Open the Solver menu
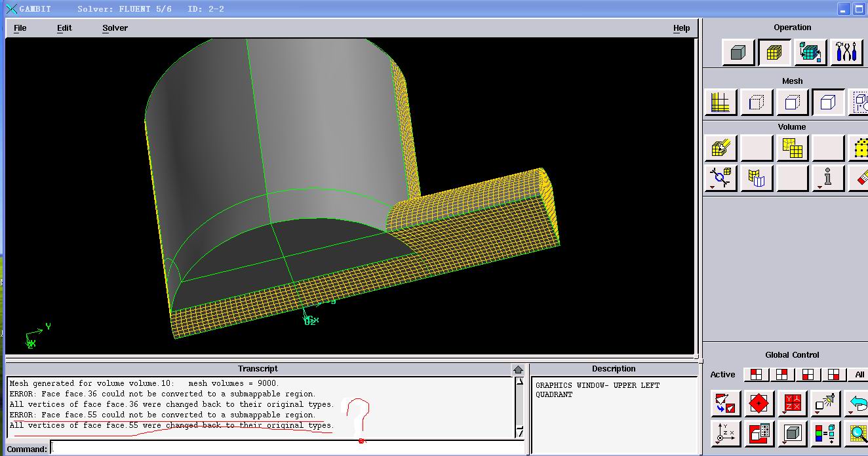Image resolution: width=868 pixels, height=456 pixels. (115, 28)
